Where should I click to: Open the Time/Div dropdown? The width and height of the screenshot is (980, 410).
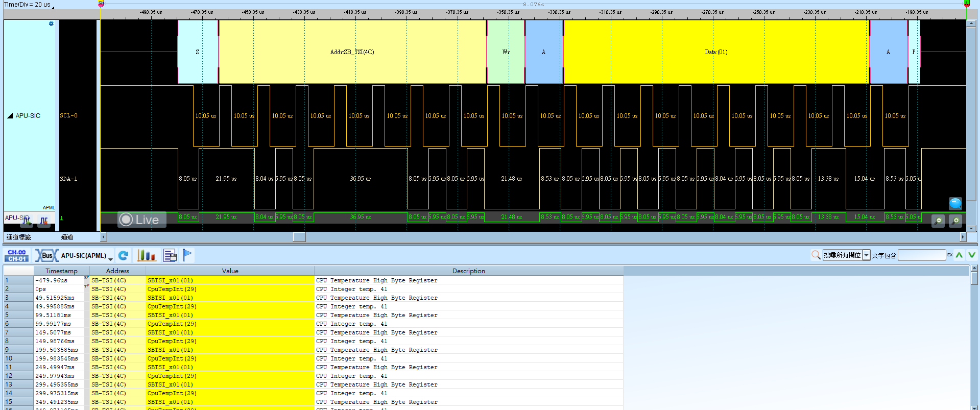(x=53, y=8)
